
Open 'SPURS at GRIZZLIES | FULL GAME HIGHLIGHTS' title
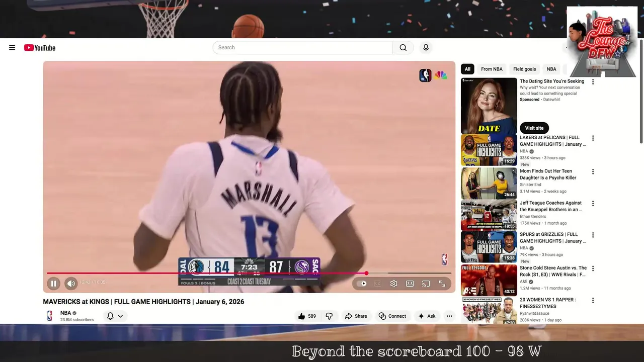pyautogui.click(x=553, y=238)
